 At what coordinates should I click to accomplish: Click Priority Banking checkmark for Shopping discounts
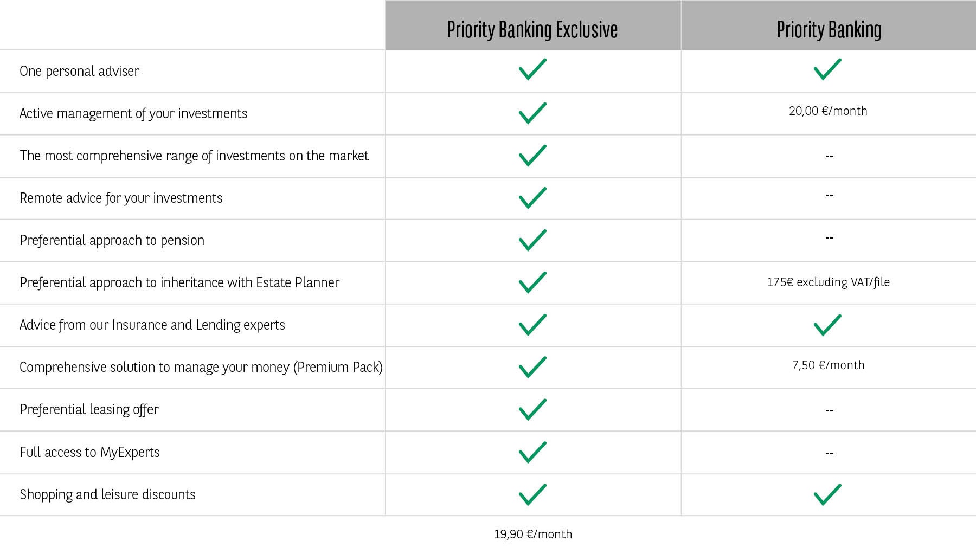coord(827,494)
